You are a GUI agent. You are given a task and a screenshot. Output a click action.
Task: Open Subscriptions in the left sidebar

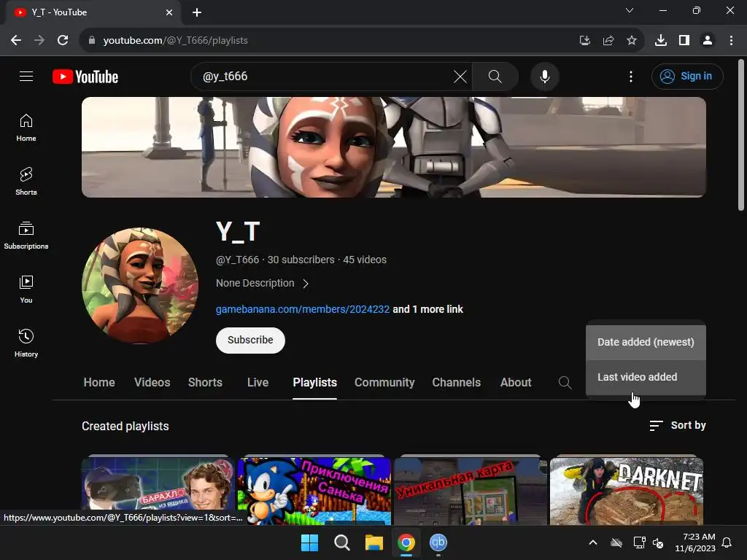(26, 236)
